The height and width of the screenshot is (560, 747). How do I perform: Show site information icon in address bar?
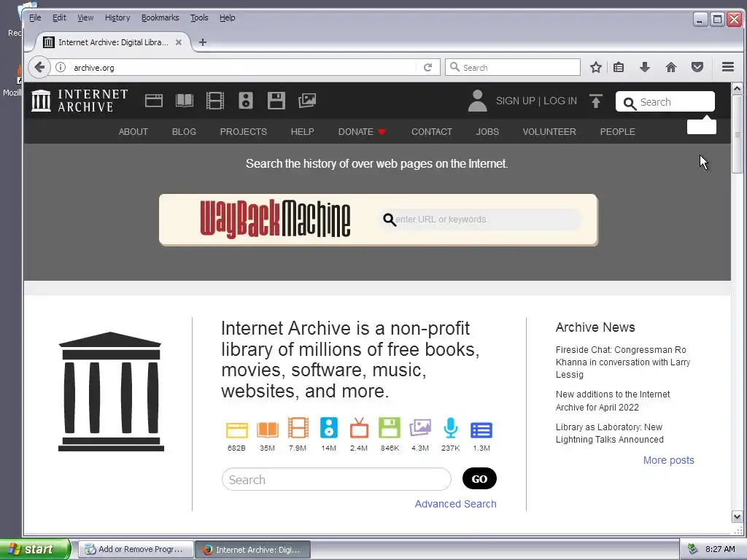[x=61, y=67]
